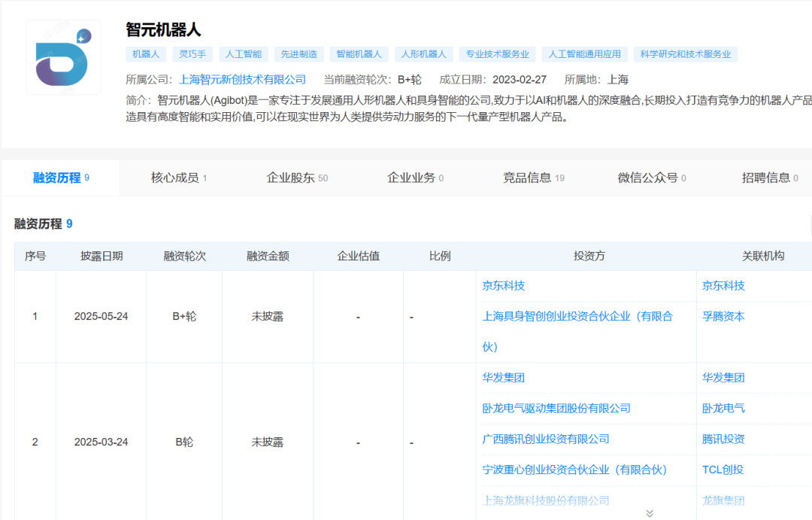Open 腾讯投资 related institution link

723,439
